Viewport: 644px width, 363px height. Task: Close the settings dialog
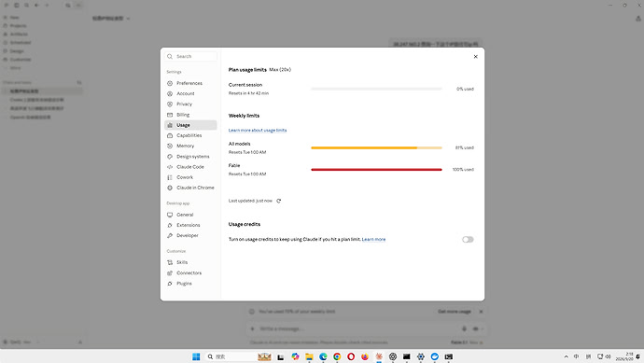click(x=476, y=57)
